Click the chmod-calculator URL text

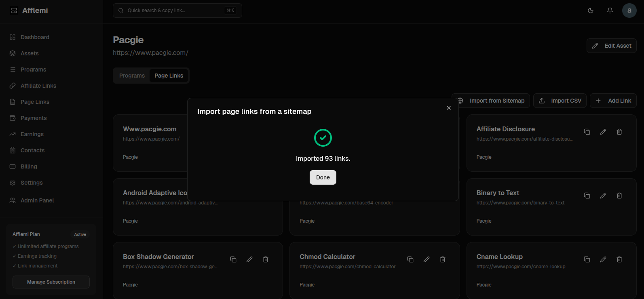[x=348, y=267]
